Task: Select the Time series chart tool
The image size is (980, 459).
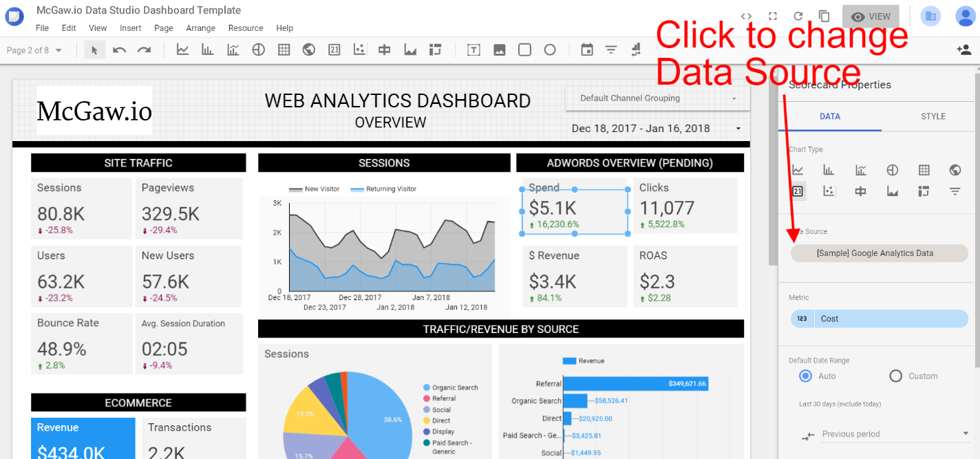Action: tap(182, 50)
